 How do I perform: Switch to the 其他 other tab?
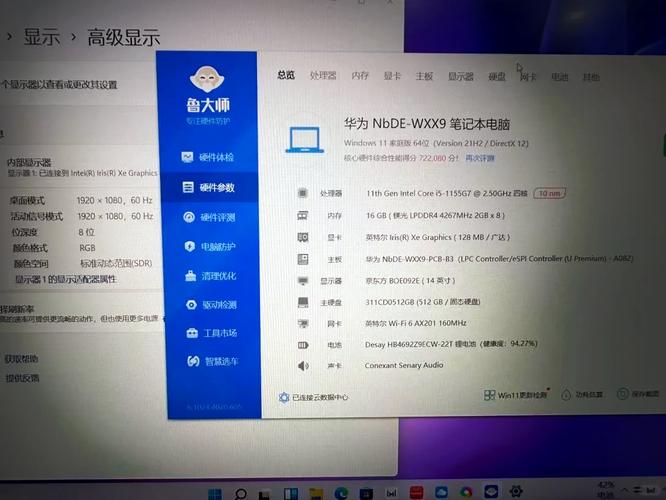[x=591, y=77]
